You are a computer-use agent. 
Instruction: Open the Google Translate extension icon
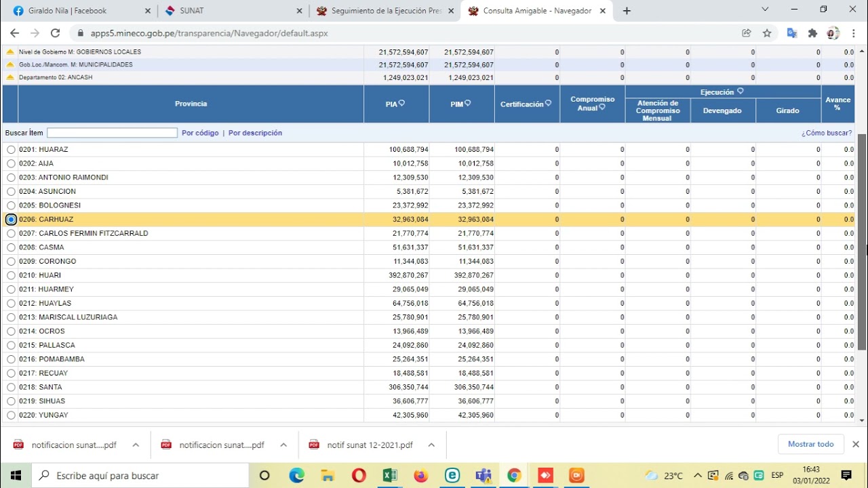click(x=791, y=33)
